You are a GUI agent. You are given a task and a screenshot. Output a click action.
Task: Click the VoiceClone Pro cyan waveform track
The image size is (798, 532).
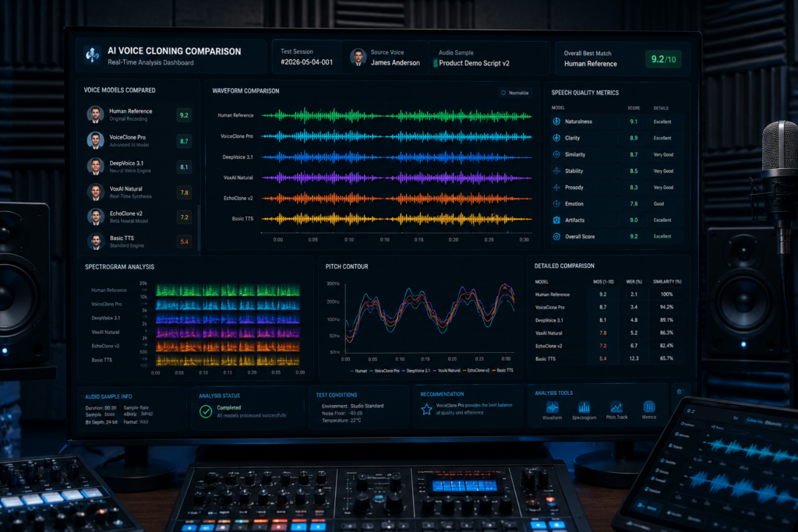(397, 136)
